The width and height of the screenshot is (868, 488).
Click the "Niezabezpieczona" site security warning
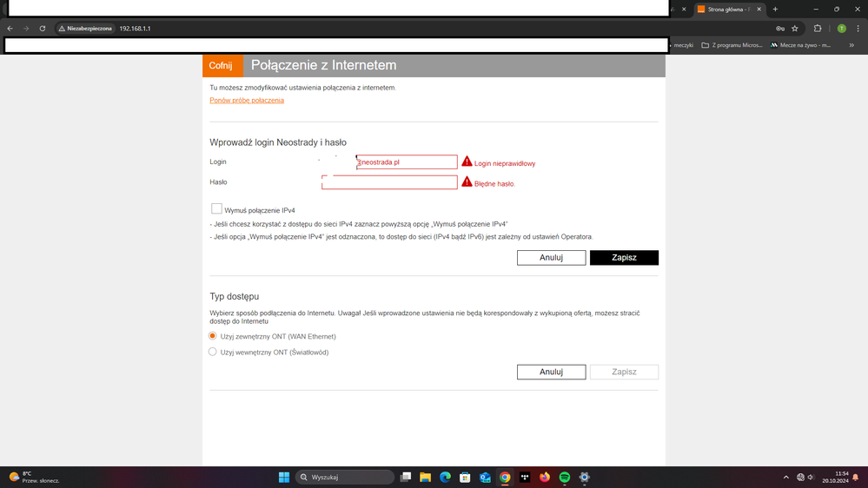coord(85,29)
